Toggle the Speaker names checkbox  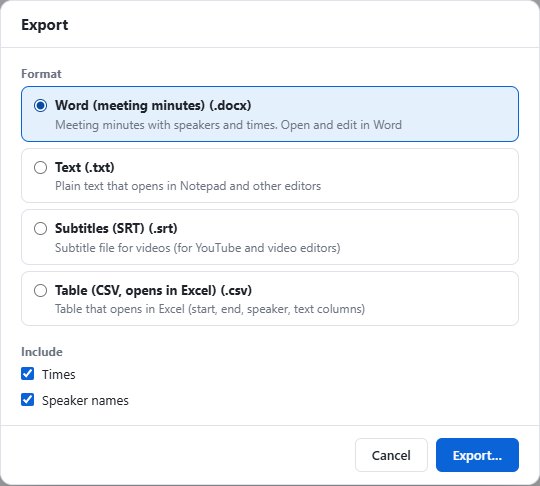28,400
